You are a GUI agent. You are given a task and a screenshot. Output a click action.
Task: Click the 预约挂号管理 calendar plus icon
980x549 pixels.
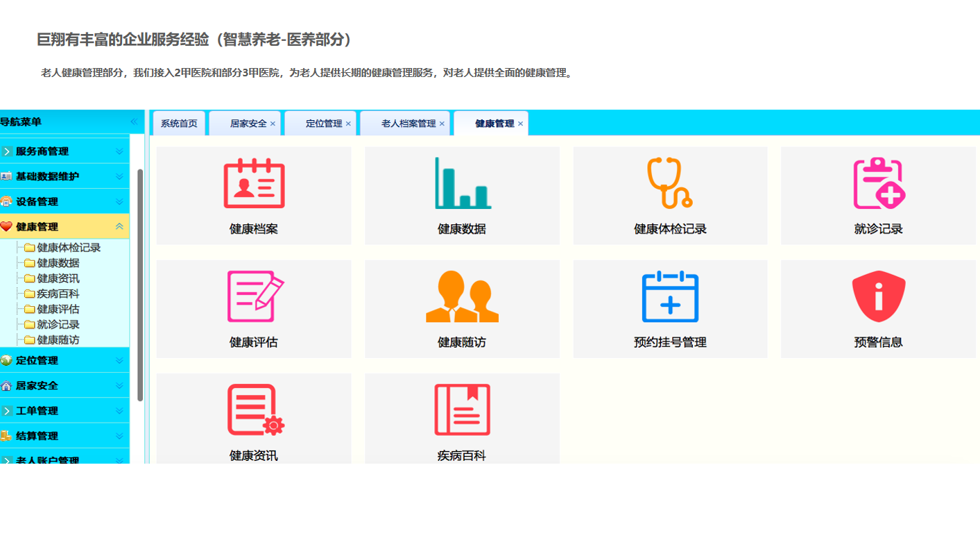pyautogui.click(x=670, y=297)
